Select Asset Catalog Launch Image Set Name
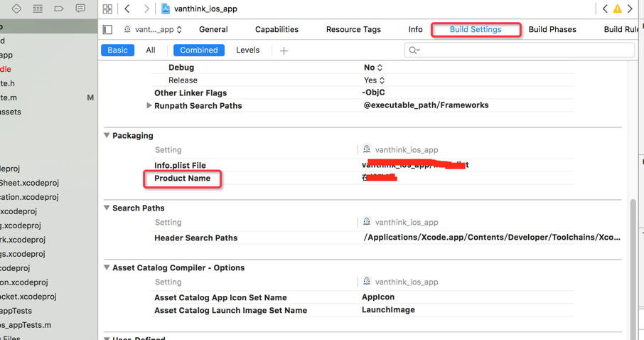This screenshot has height=340, width=644. [230, 310]
